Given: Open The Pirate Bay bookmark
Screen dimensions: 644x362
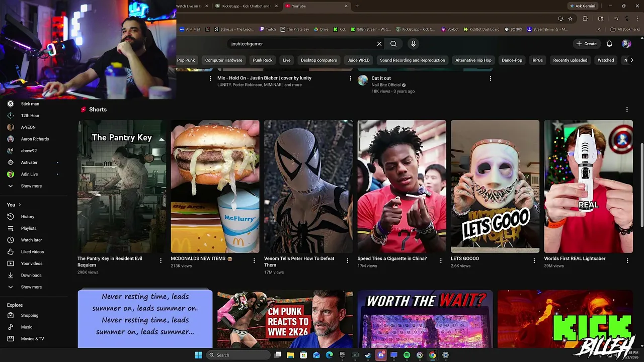Looking at the screenshot, I should pyautogui.click(x=295, y=29).
